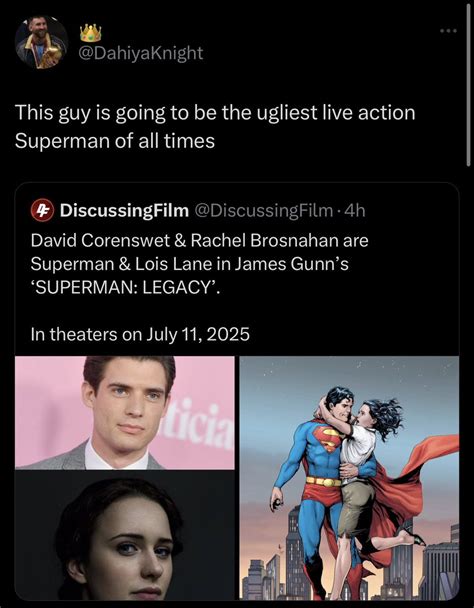Open the quoted tweet announcement text
Screen dimensions: 474x608
pos(199,264)
